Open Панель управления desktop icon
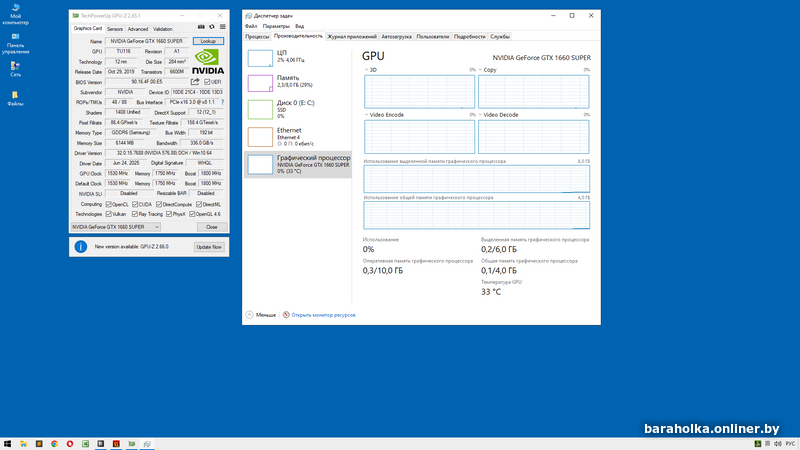The height and width of the screenshot is (450, 800). pyautogui.click(x=15, y=43)
